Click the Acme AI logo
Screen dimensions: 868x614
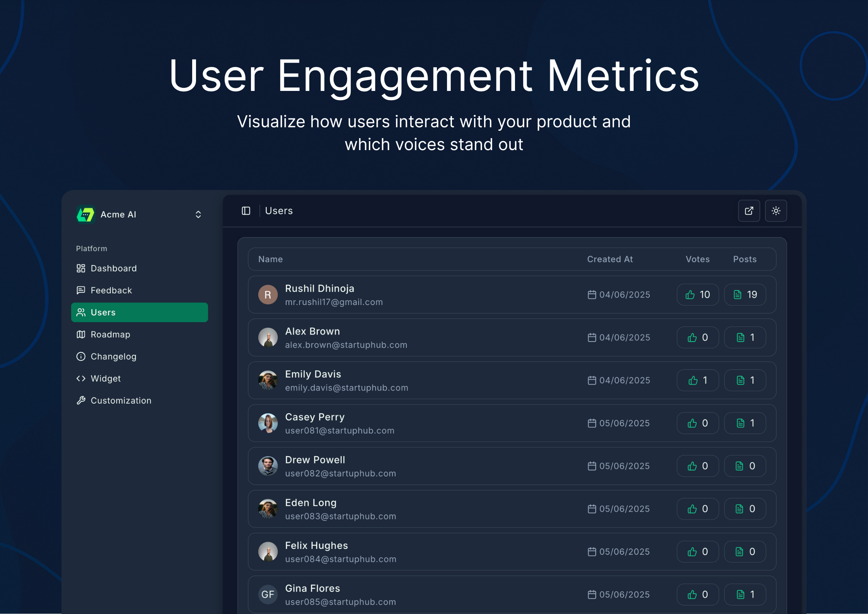click(85, 214)
